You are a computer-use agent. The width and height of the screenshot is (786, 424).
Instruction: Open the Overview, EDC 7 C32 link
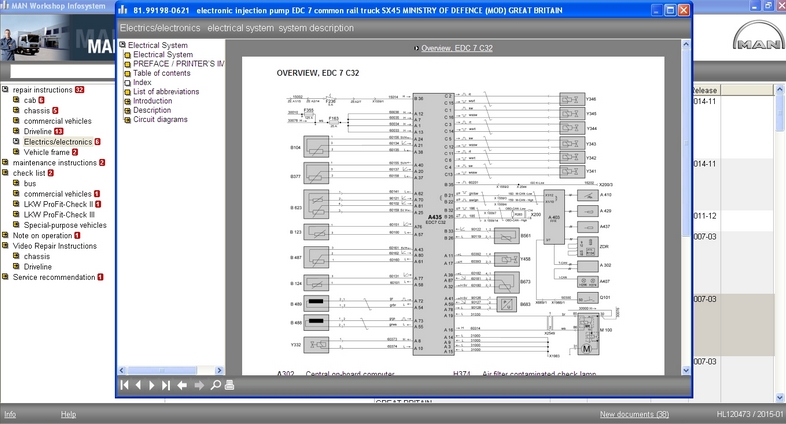tap(457, 48)
